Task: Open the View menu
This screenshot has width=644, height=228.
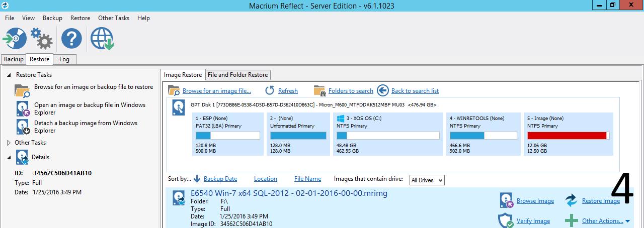Action: (x=29, y=18)
